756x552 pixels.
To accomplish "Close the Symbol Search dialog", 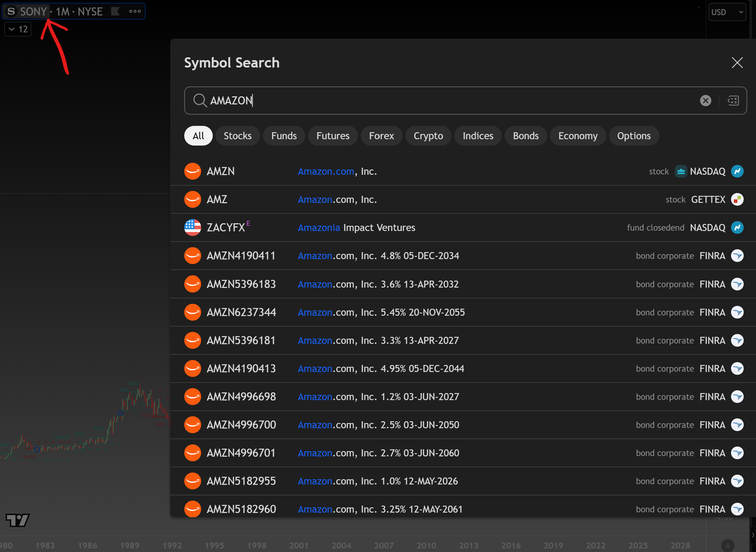I will coord(737,63).
